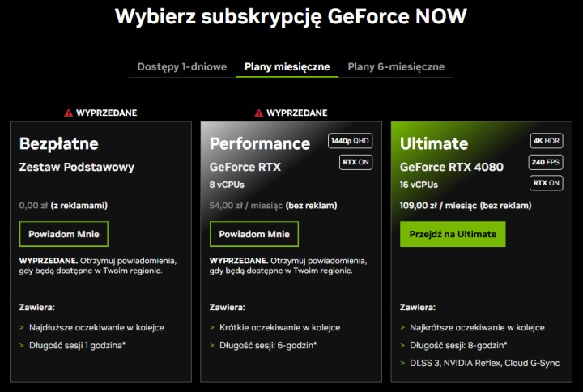Click the RTX ON badge on Ultimate card

pos(547,183)
